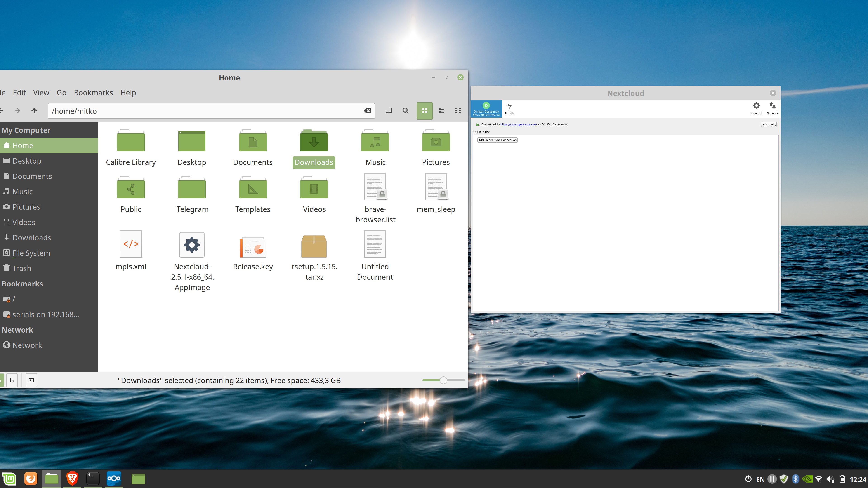Select the Nextcloud AppImage file

coord(192,244)
